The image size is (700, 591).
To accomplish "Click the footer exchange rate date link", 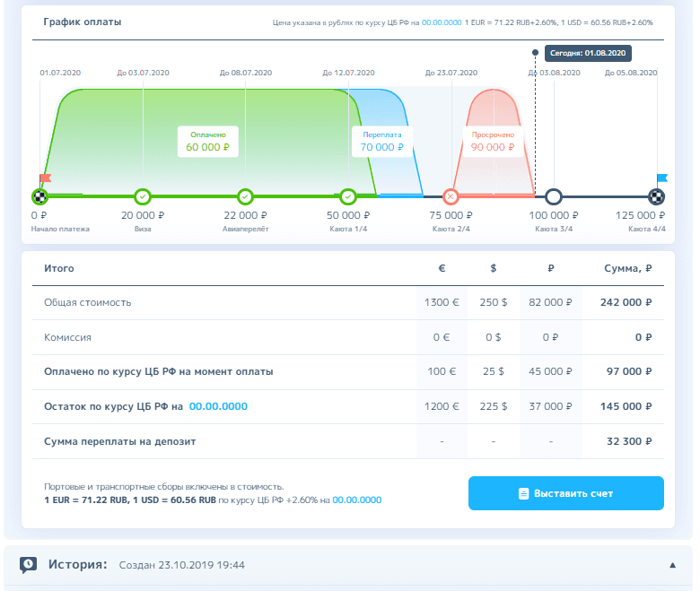I will (x=357, y=500).
